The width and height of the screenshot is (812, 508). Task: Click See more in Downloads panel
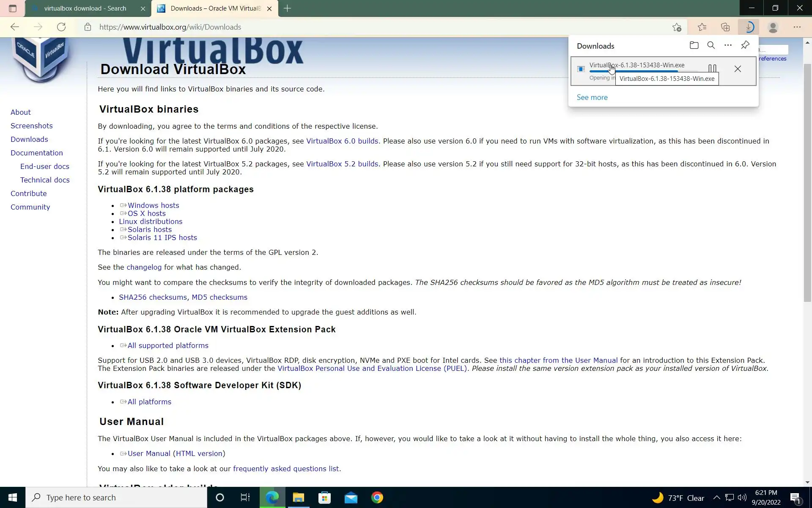(592, 97)
